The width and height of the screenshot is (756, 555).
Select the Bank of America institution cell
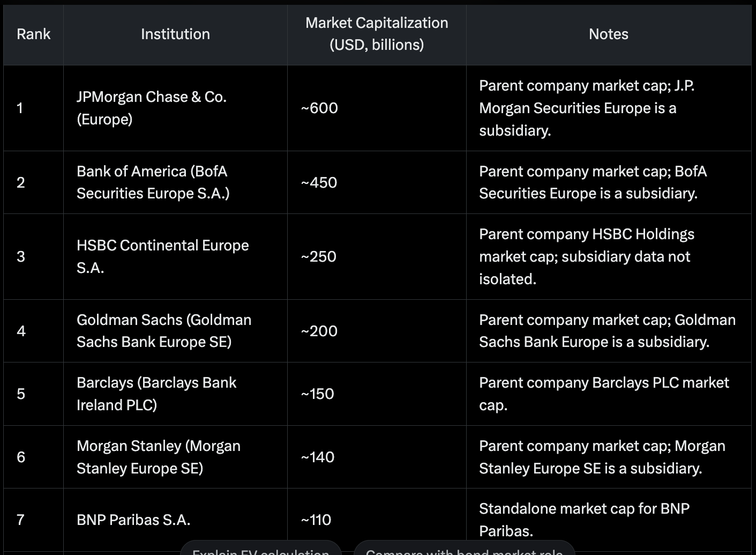click(x=175, y=182)
